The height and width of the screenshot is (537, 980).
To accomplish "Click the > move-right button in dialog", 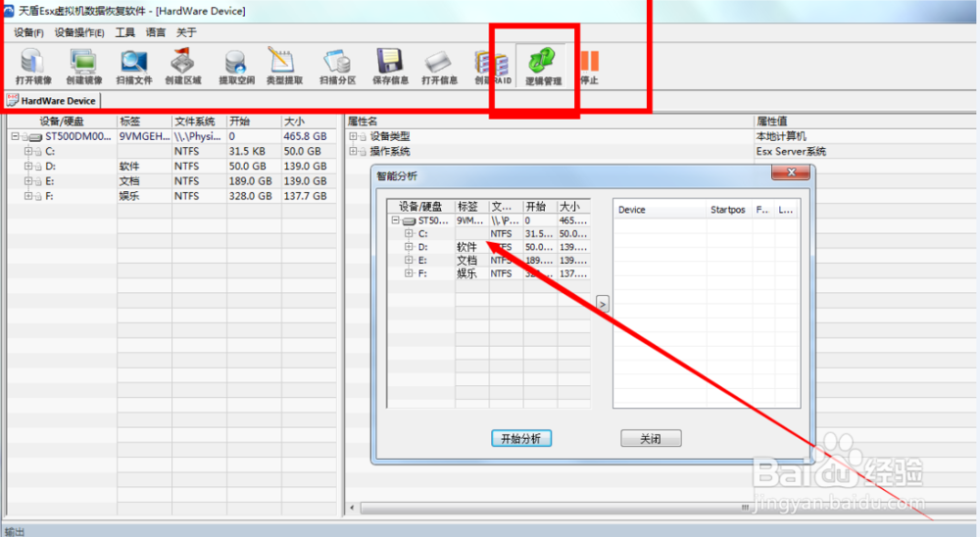I will (x=603, y=304).
